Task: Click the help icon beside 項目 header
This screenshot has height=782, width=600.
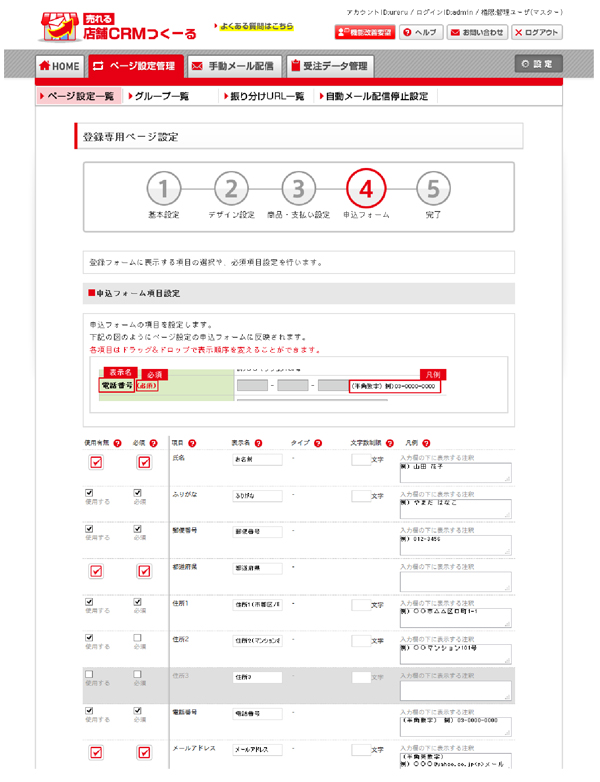Action: point(193,443)
